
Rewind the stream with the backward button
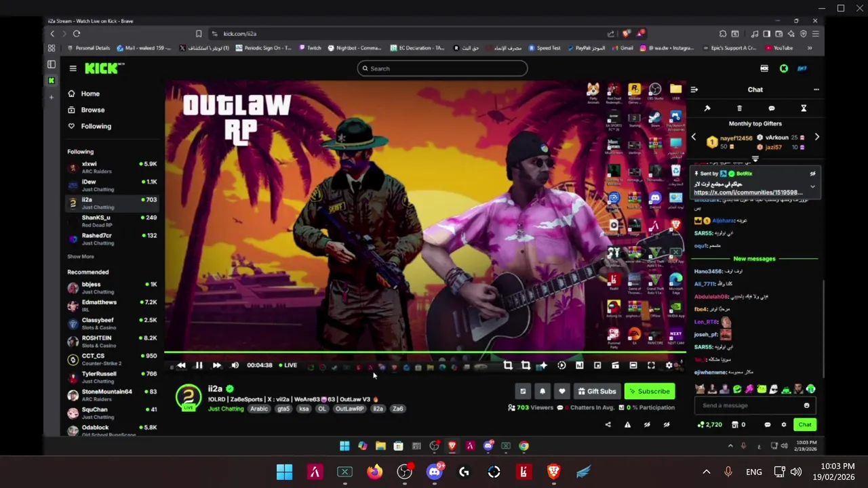click(181, 365)
